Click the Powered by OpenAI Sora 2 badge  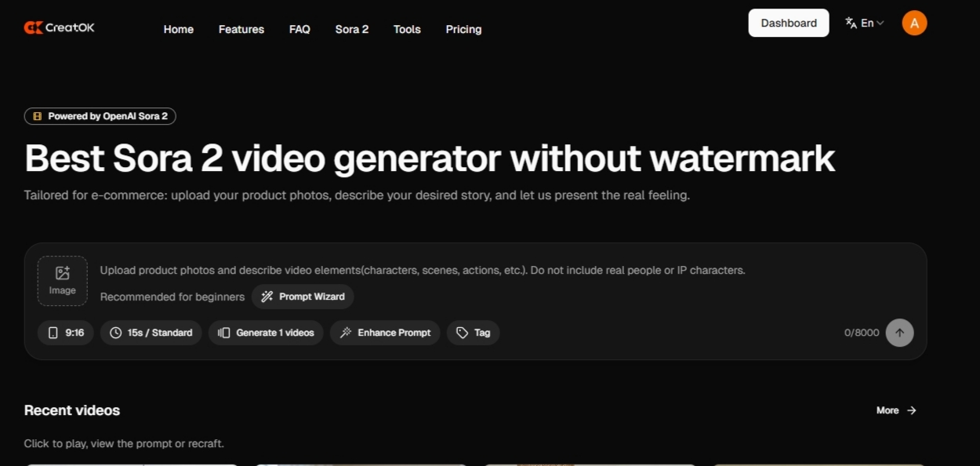click(x=100, y=116)
